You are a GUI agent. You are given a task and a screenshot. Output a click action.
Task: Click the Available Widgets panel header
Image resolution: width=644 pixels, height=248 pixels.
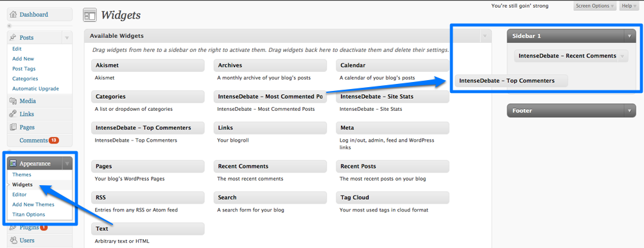tap(288, 36)
